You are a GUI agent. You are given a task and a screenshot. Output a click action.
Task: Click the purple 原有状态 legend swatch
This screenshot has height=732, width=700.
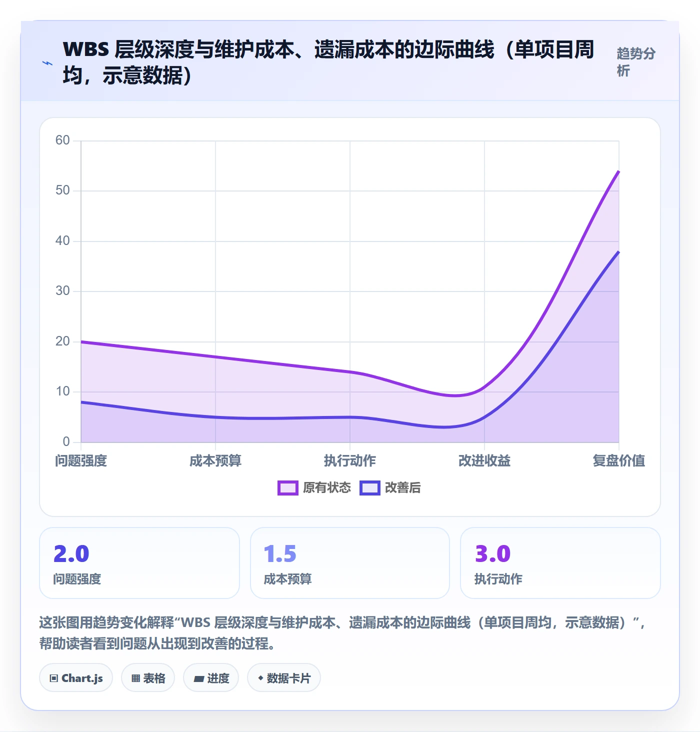[288, 487]
